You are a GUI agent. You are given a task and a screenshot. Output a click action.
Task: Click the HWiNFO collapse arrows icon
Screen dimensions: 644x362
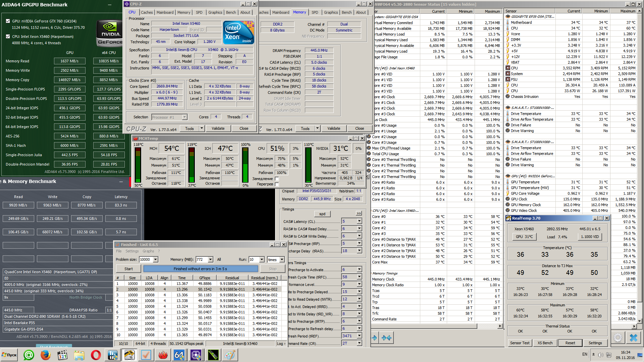(x=386, y=338)
